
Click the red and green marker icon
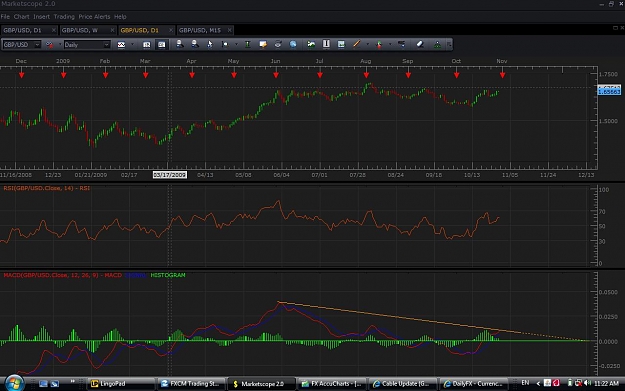(x=379, y=45)
